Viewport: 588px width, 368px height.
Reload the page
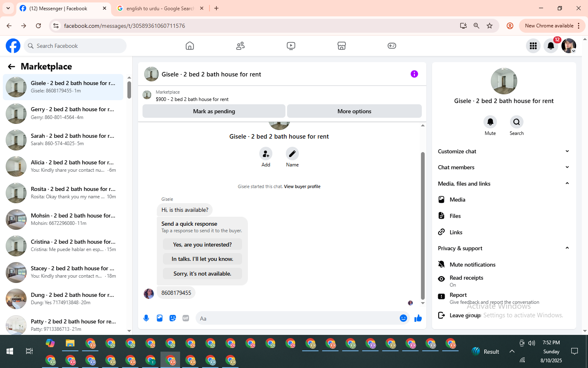pyautogui.click(x=38, y=26)
